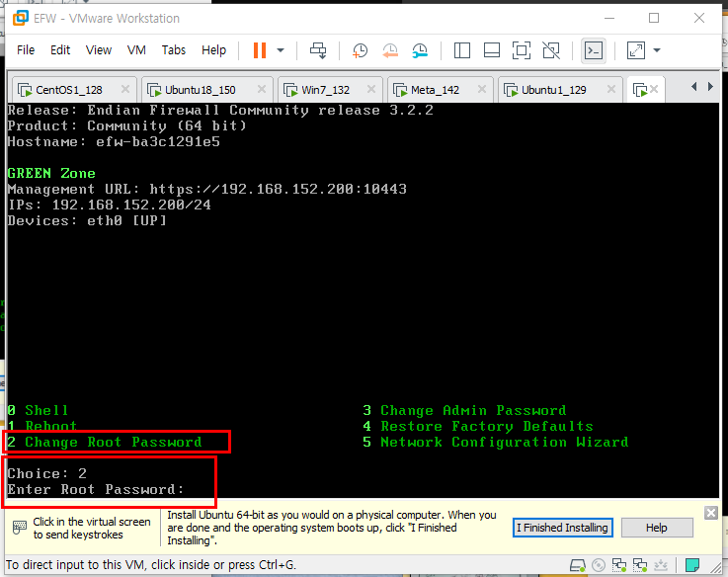Click the VMware Workstation logo icon in title bar
The image size is (728, 577).
point(21,18)
